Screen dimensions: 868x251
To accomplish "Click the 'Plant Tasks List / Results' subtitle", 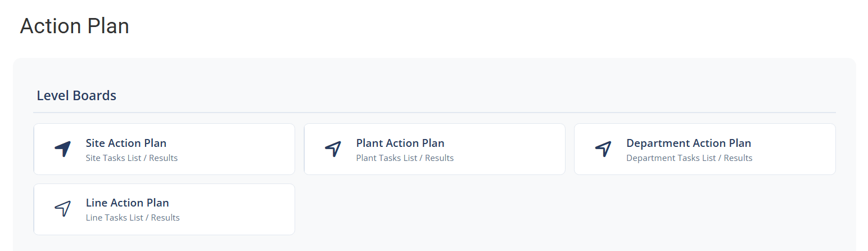I will point(405,158).
